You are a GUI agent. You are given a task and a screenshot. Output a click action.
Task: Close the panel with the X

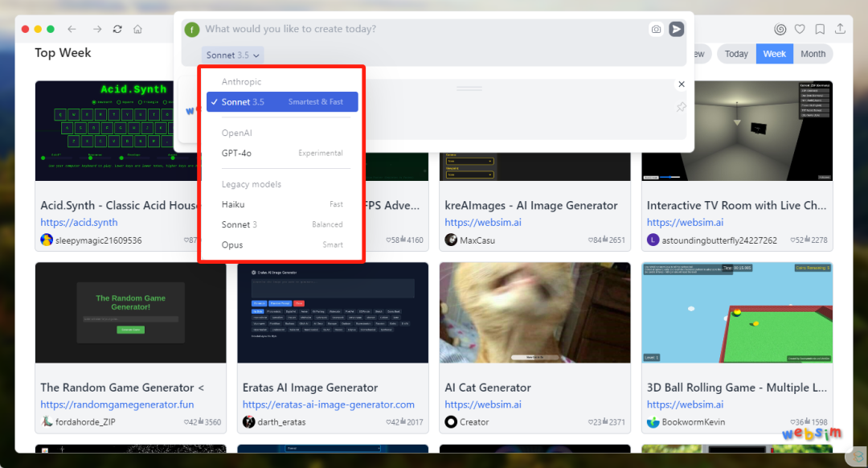[682, 84]
